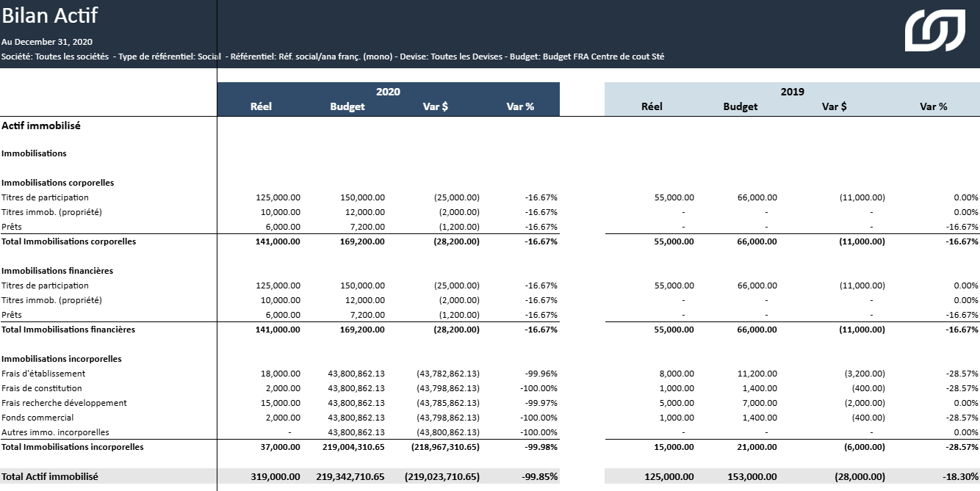Click the "Var %" header under 2020

520,106
